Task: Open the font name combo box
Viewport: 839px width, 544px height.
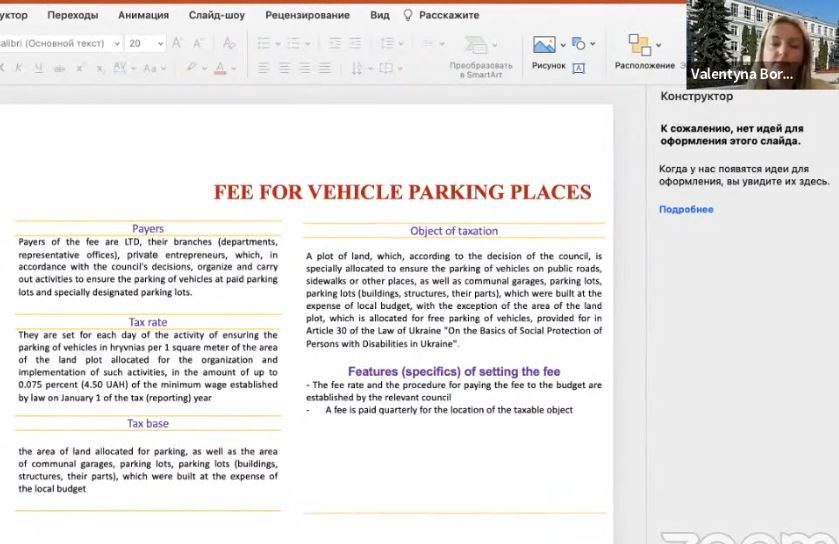Action: [60, 43]
